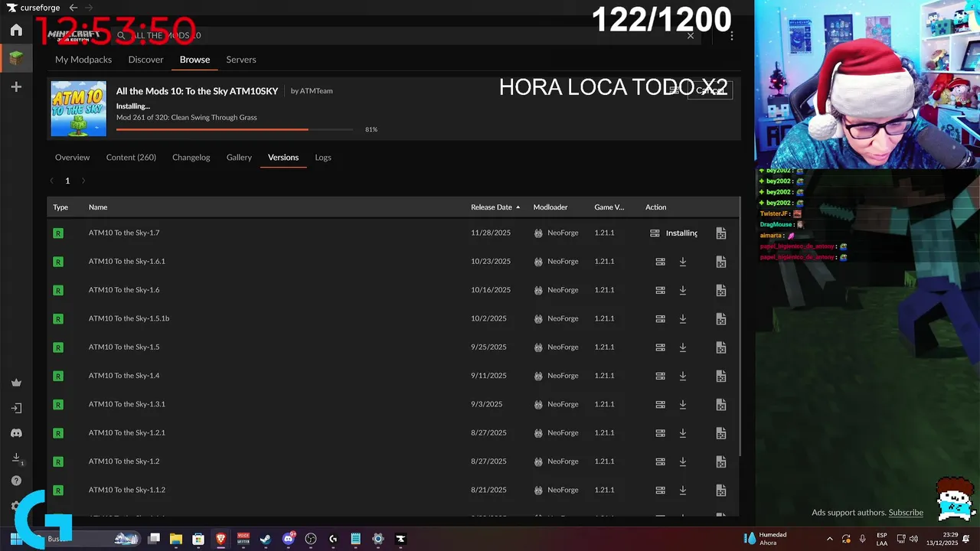Viewport: 980px width, 551px height.
Task: Get server pack for version 1.3.1
Action: point(660,404)
